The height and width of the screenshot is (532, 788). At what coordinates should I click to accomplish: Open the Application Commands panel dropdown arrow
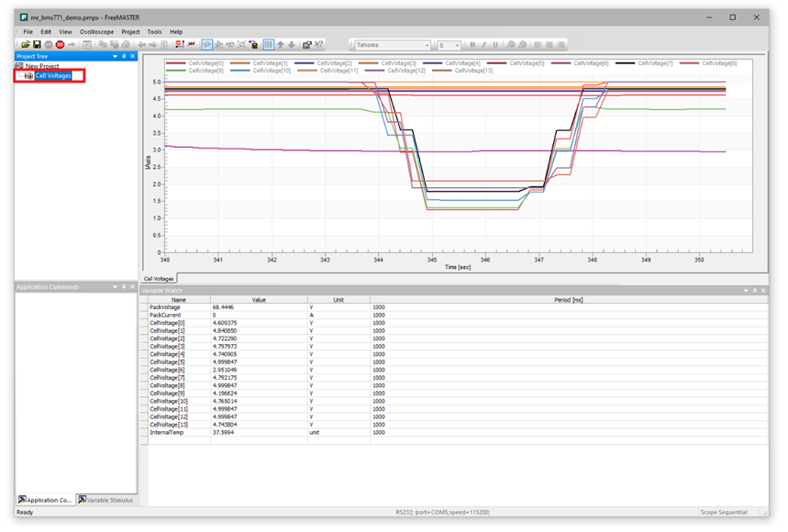tap(115, 287)
